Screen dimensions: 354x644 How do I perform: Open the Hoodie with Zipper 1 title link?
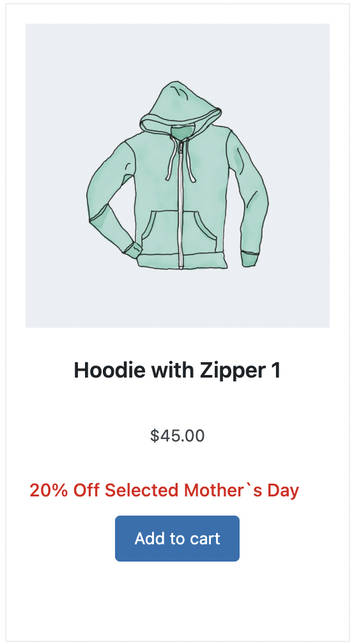click(x=177, y=371)
